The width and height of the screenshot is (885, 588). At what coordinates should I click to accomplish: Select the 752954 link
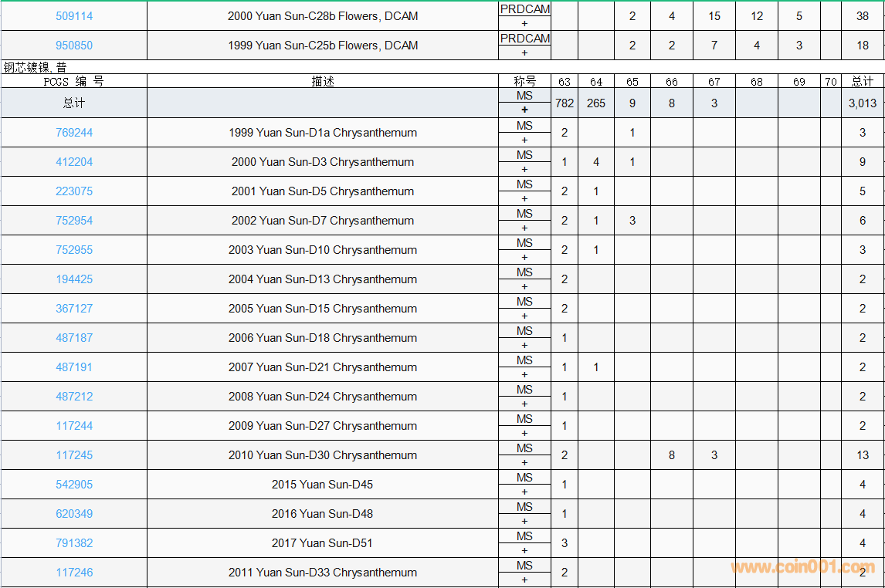coord(74,221)
